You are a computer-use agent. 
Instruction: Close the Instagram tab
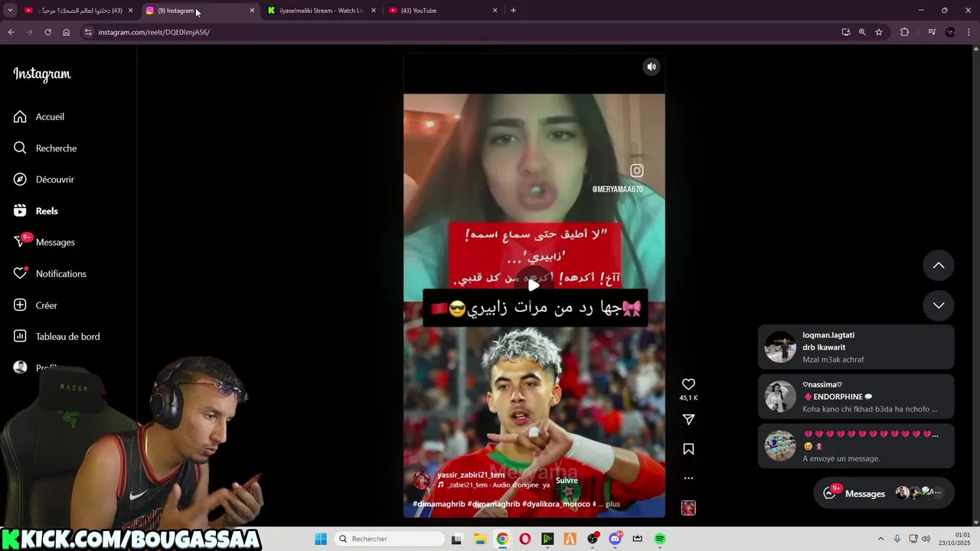tap(252, 11)
